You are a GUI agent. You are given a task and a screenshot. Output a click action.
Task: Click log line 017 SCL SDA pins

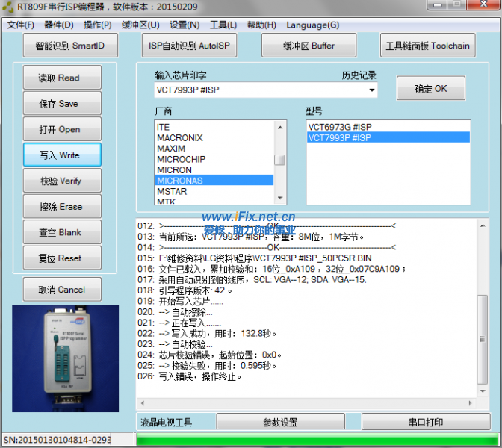[x=252, y=280]
